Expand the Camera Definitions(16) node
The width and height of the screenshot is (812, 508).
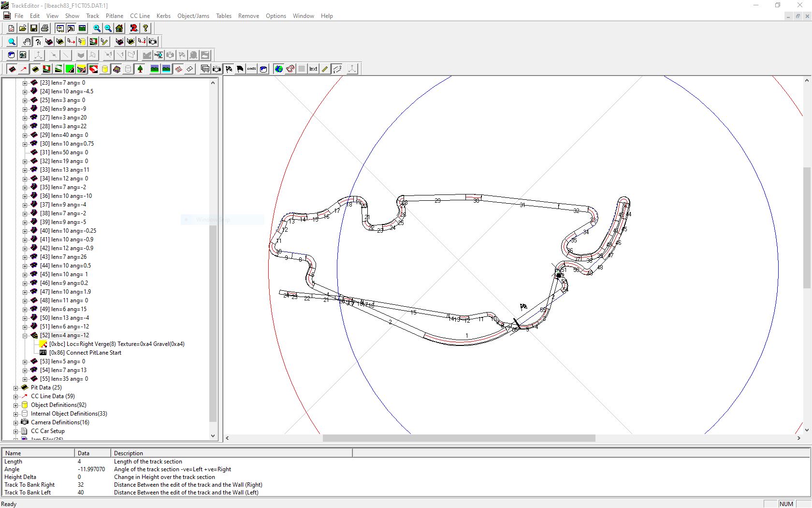point(16,422)
